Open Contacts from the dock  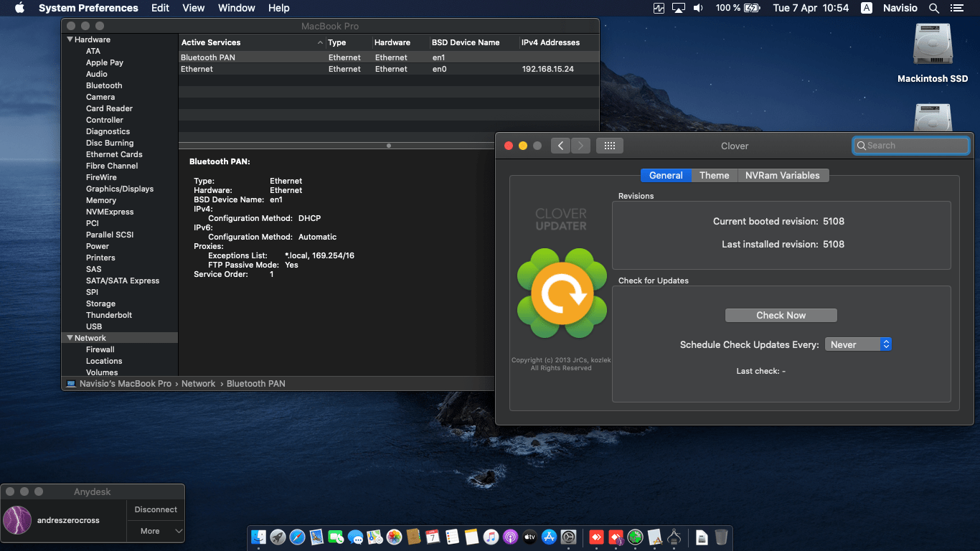[413, 537]
